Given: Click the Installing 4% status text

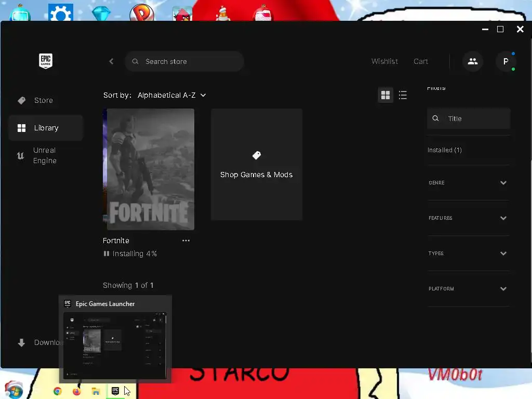Looking at the screenshot, I should [135, 254].
